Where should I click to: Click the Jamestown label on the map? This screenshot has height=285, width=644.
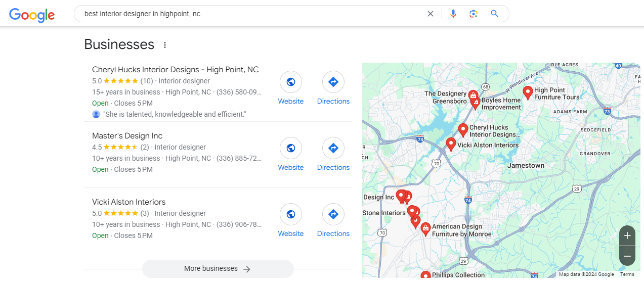coord(526,165)
